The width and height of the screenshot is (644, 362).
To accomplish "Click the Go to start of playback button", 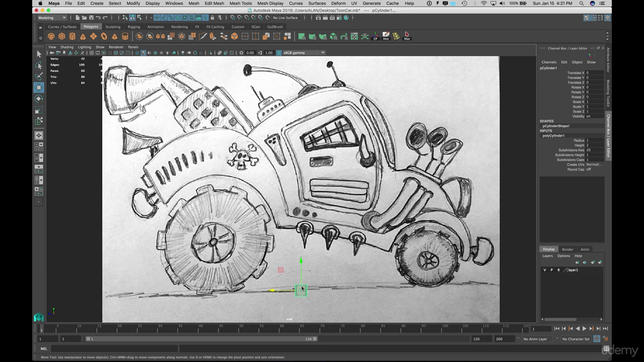I will click(556, 328).
